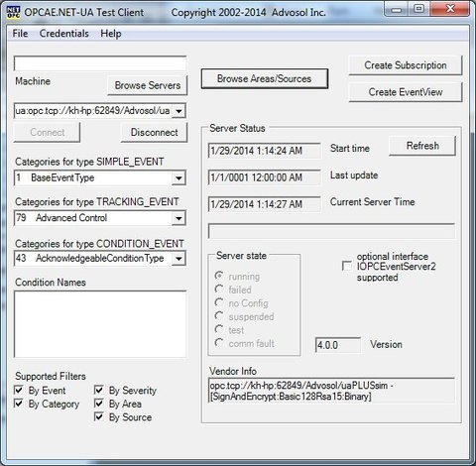Click the Machine name input field
This screenshot has height=466, width=476.
point(100,63)
